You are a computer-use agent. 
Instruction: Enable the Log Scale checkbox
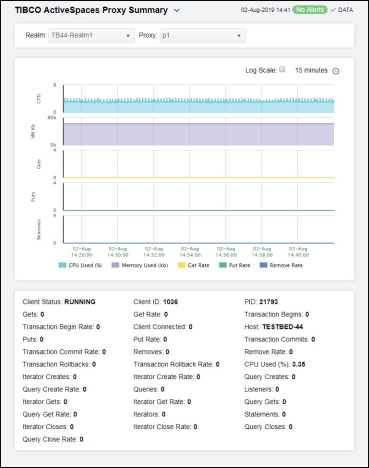point(282,70)
